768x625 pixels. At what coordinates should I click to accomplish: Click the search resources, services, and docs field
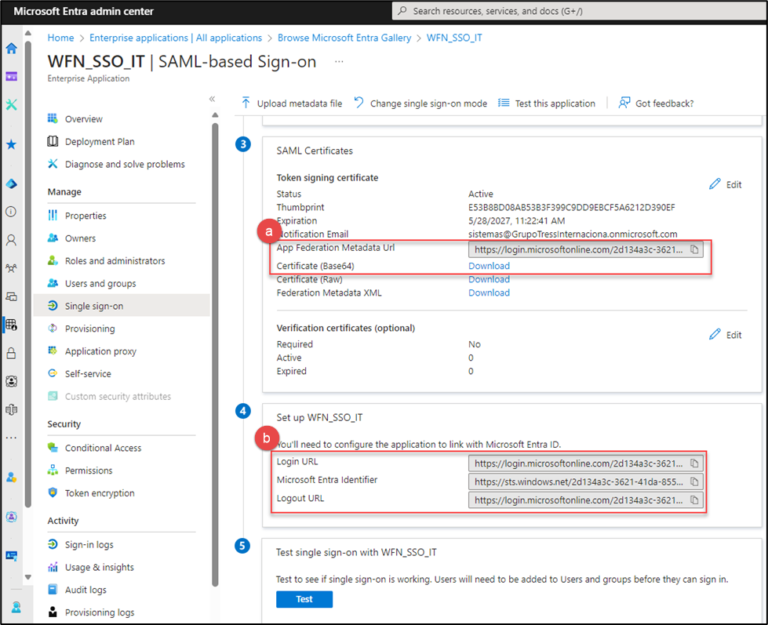click(579, 11)
